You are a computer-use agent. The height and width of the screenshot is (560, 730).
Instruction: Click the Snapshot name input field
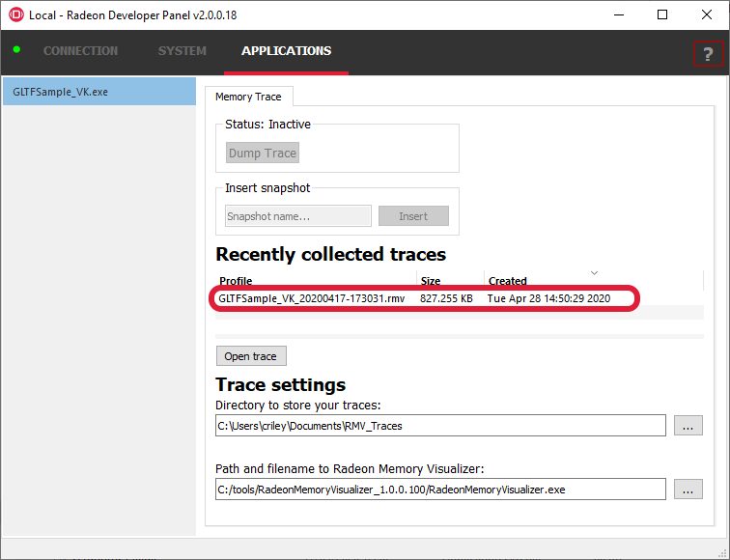tap(297, 216)
